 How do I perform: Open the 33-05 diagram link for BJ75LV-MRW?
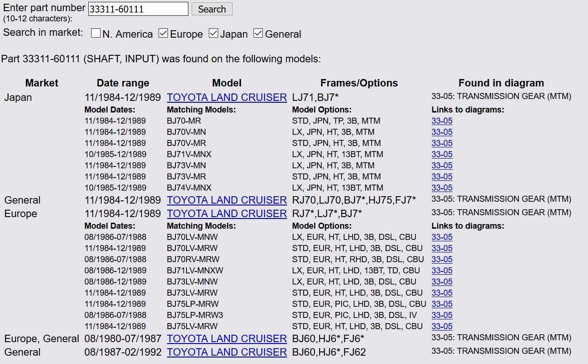pyautogui.click(x=442, y=326)
